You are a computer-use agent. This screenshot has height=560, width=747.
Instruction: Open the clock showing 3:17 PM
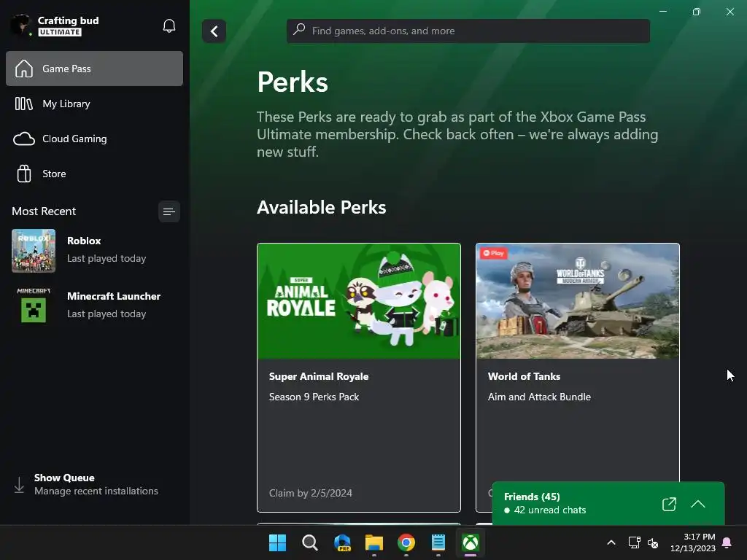[693, 542]
